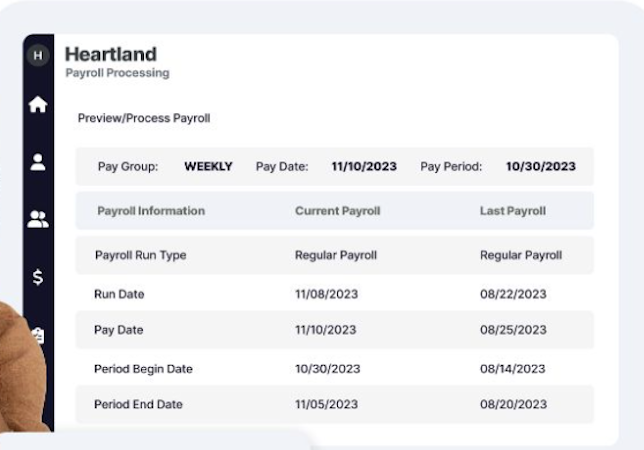Screen dimensions: 644x450
Task: Select the single employee icon in sidebar
Action: [38, 161]
